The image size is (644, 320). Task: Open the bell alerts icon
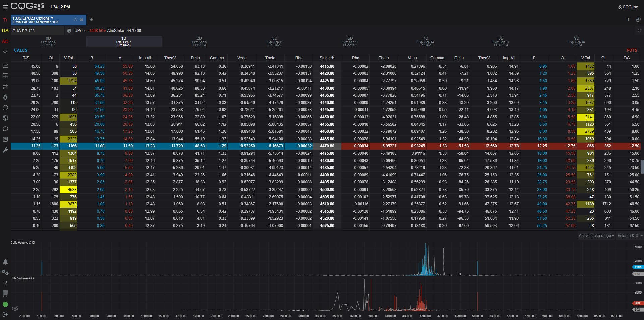click(x=5, y=262)
